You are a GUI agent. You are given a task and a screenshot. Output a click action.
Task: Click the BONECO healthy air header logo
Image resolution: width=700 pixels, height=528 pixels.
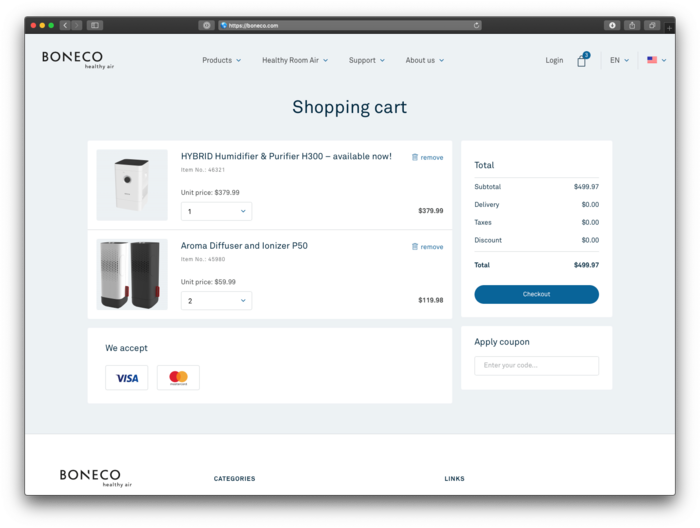tap(72, 59)
